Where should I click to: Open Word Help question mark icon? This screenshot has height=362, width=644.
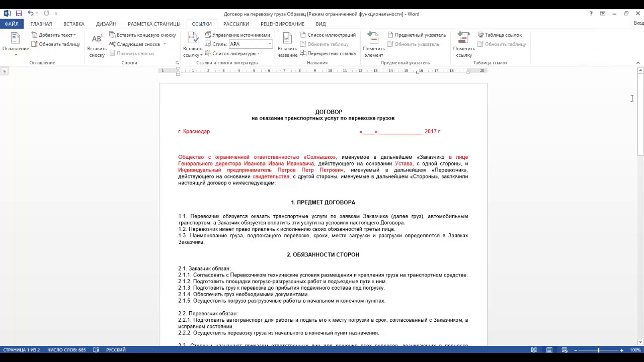coord(591,14)
